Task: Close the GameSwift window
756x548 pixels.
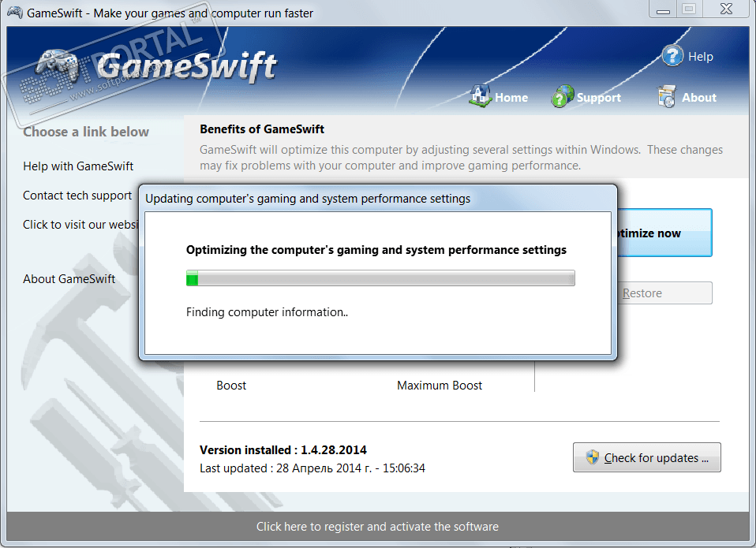Action: click(726, 9)
